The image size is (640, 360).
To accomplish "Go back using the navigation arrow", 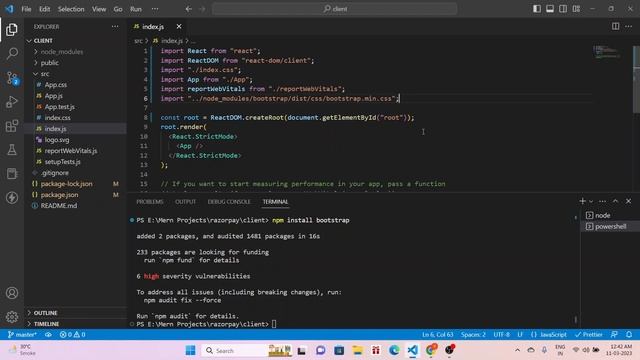I will click(x=189, y=9).
